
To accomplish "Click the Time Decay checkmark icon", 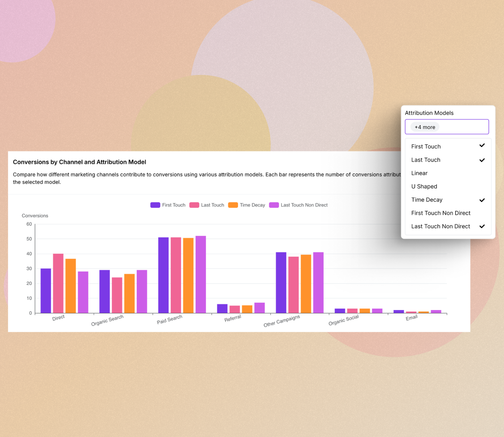I will click(482, 200).
